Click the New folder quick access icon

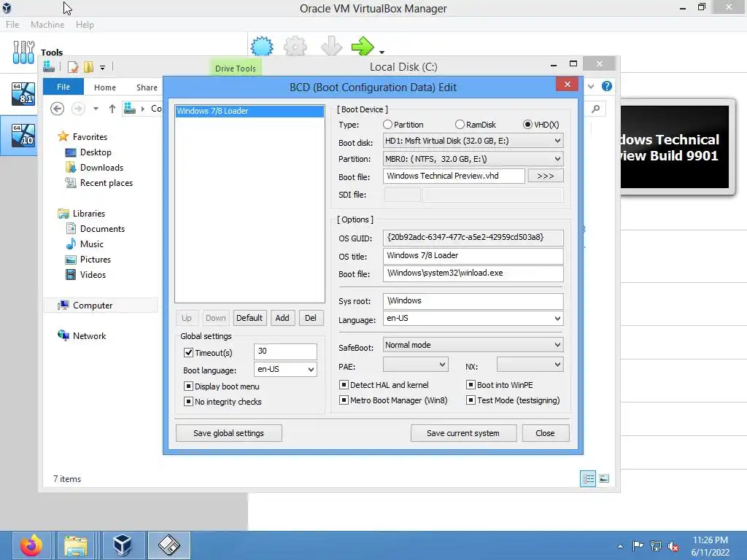(x=88, y=67)
